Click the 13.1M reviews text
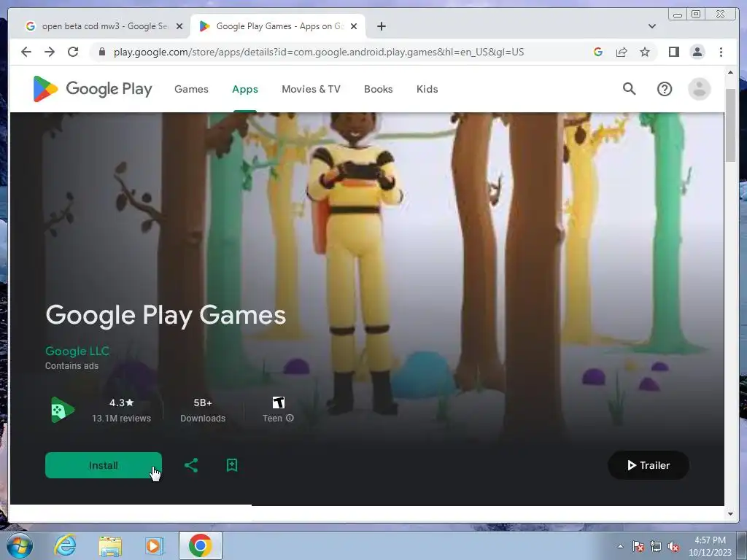 122,418
